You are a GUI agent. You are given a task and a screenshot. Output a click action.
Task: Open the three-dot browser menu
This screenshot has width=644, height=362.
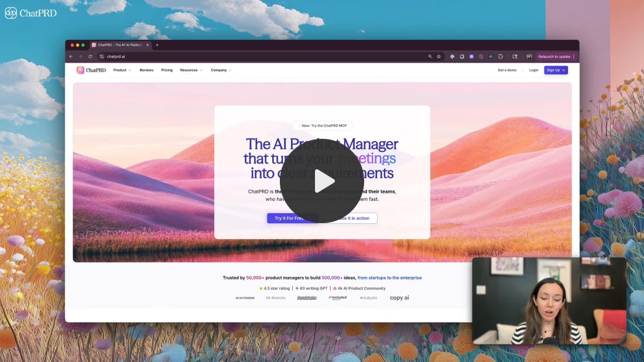pos(574,56)
